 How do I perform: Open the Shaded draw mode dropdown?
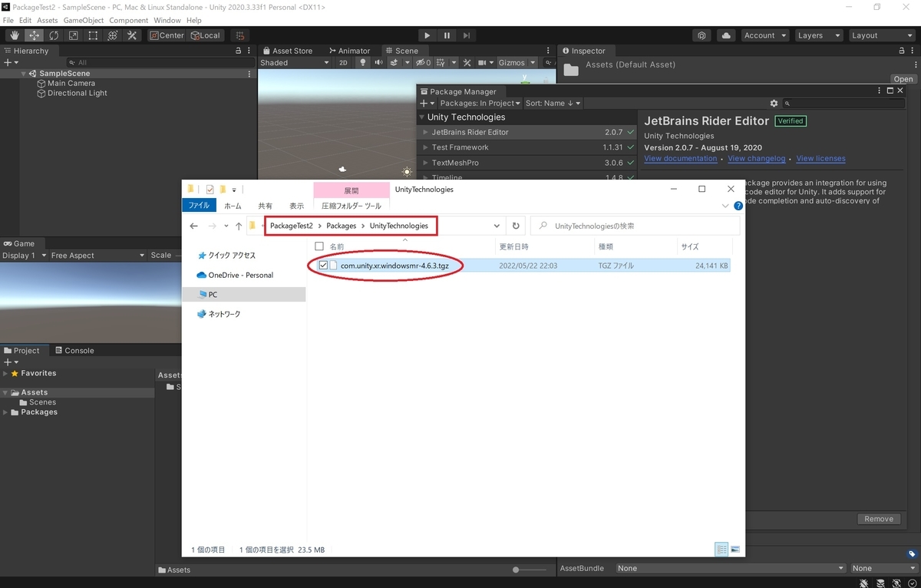294,63
